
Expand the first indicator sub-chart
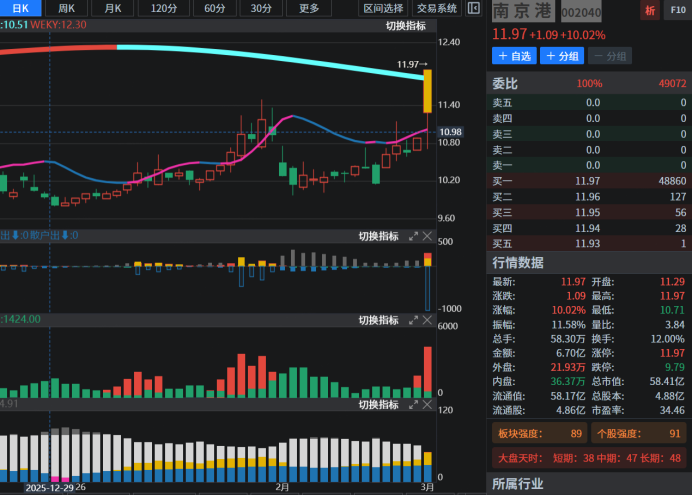point(413,236)
